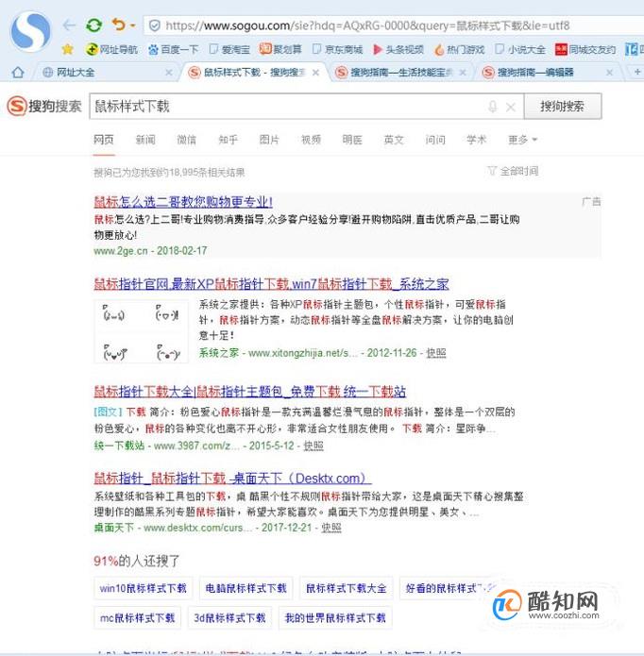Click the shield security icon in address bar

point(155,25)
